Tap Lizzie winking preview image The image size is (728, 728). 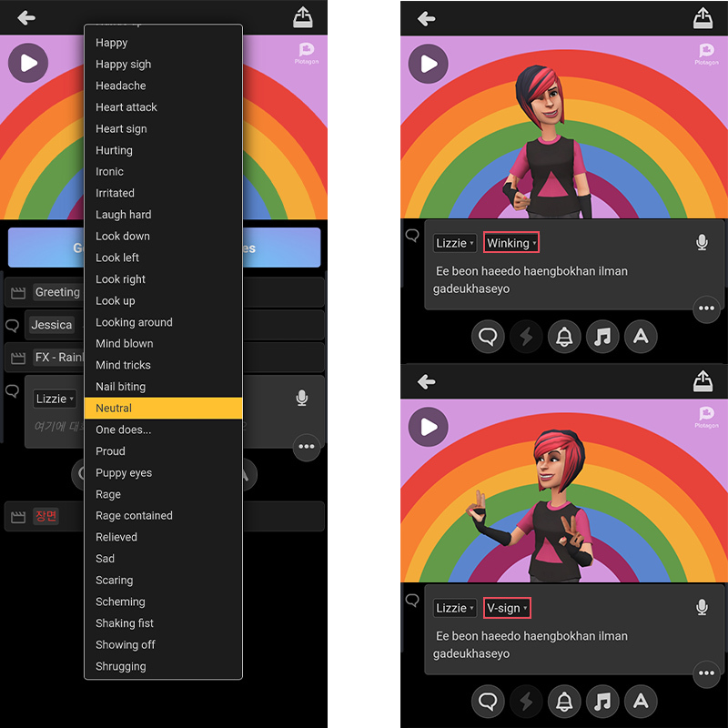click(548, 142)
